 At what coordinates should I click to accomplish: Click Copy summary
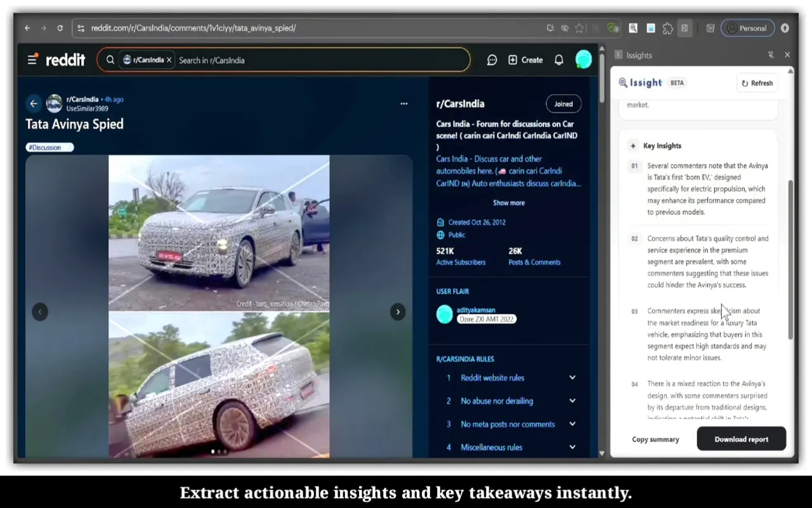(655, 439)
